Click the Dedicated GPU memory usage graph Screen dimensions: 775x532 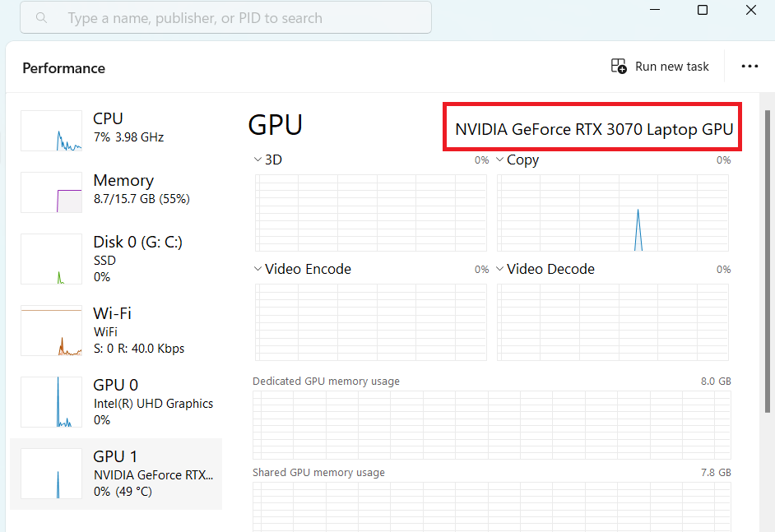click(x=492, y=425)
